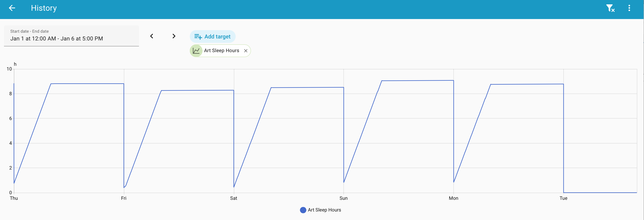Viewport: 644px width, 220px height.
Task: Toggle Art Sleep Hours legend series
Action: click(x=324, y=210)
